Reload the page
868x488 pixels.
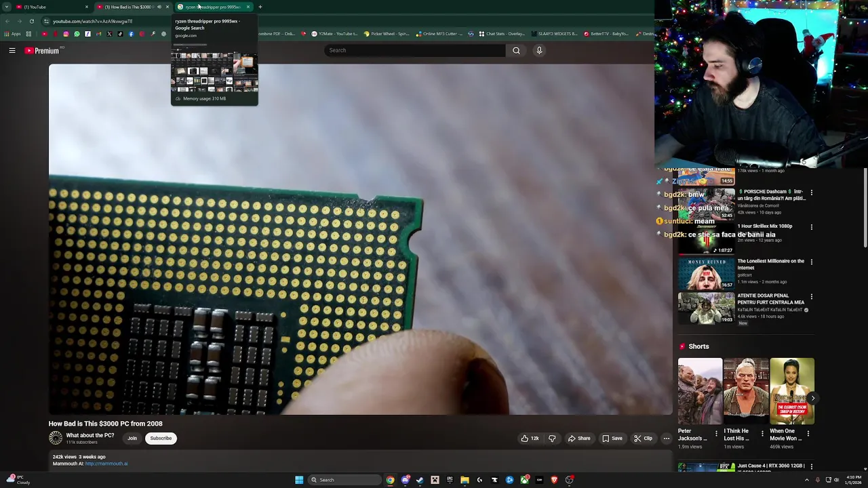(31, 21)
